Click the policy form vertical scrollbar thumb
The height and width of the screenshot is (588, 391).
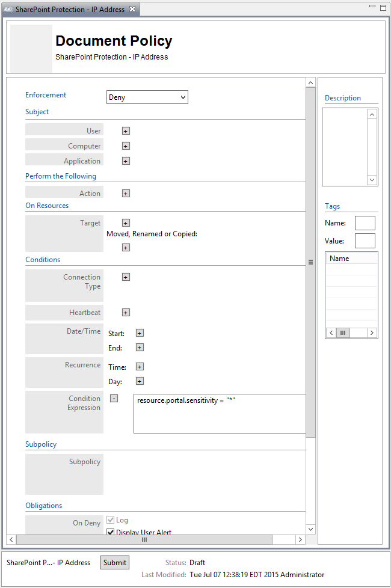coord(311,262)
